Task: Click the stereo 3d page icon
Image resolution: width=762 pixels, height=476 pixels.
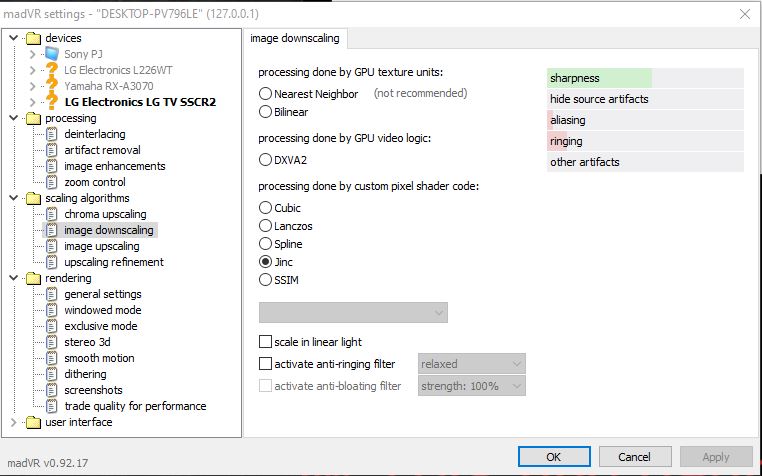Action: pos(52,342)
